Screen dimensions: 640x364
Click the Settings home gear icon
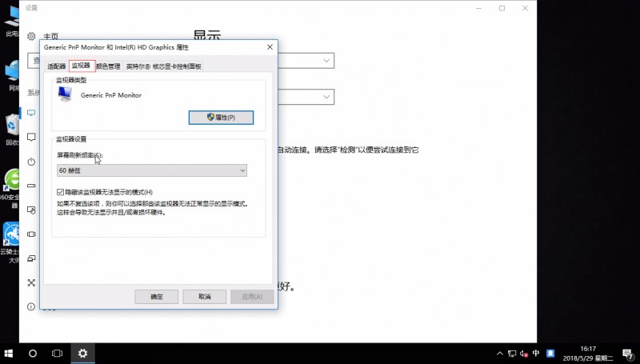[31, 36]
